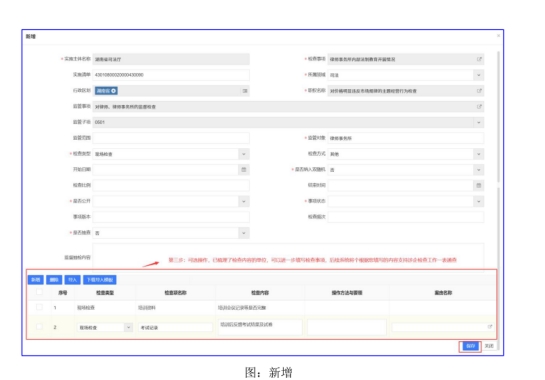This screenshot has height=380, width=545.
Task: Tick the checkbox of table row 1
Action: pyautogui.click(x=39, y=307)
